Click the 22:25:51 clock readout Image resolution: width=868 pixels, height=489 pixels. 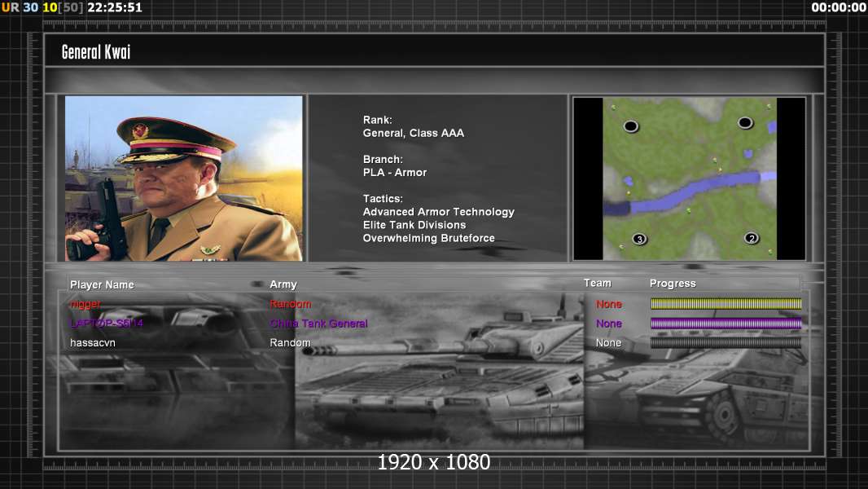tap(115, 7)
